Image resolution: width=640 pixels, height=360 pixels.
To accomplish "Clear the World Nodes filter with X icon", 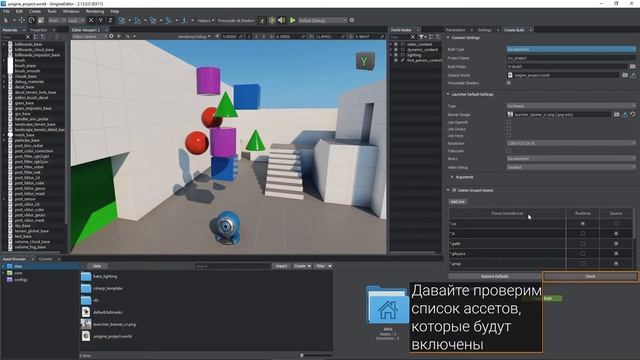I will tap(413, 37).
